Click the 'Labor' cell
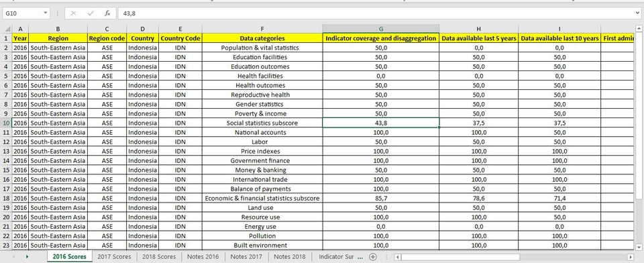Image resolution: width=644 pixels, height=263 pixels. click(262, 142)
